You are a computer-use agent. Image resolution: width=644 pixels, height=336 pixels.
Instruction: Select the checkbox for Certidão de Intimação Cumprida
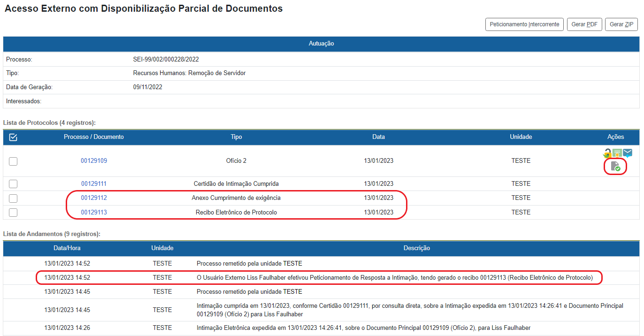pos(13,184)
